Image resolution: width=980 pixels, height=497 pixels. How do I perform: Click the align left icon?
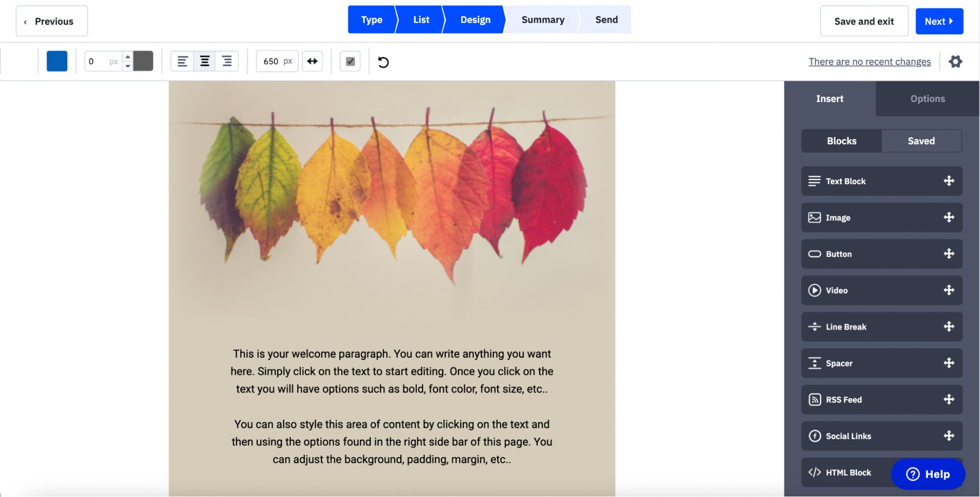[182, 61]
